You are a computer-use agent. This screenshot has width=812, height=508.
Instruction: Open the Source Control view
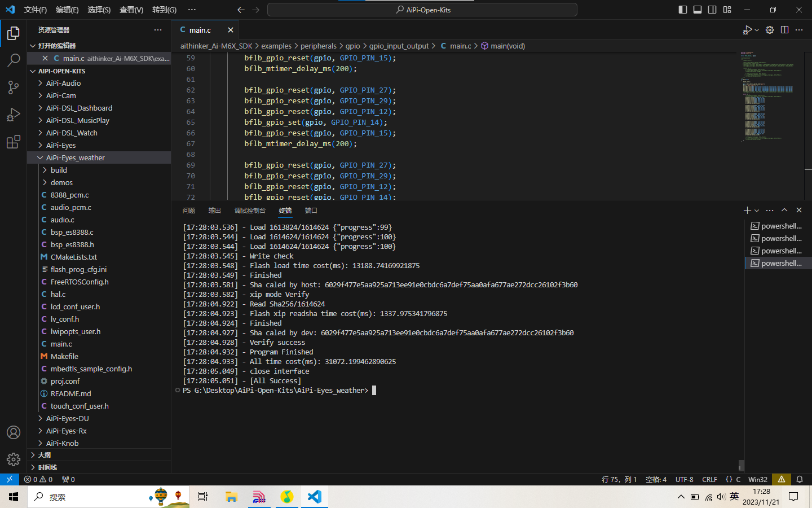click(x=14, y=87)
